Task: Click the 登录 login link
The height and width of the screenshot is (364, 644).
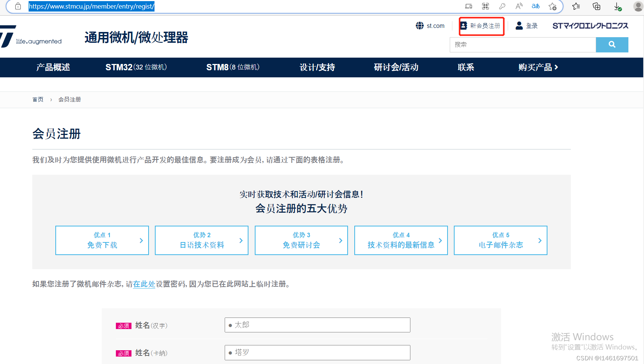Action: 532,26
